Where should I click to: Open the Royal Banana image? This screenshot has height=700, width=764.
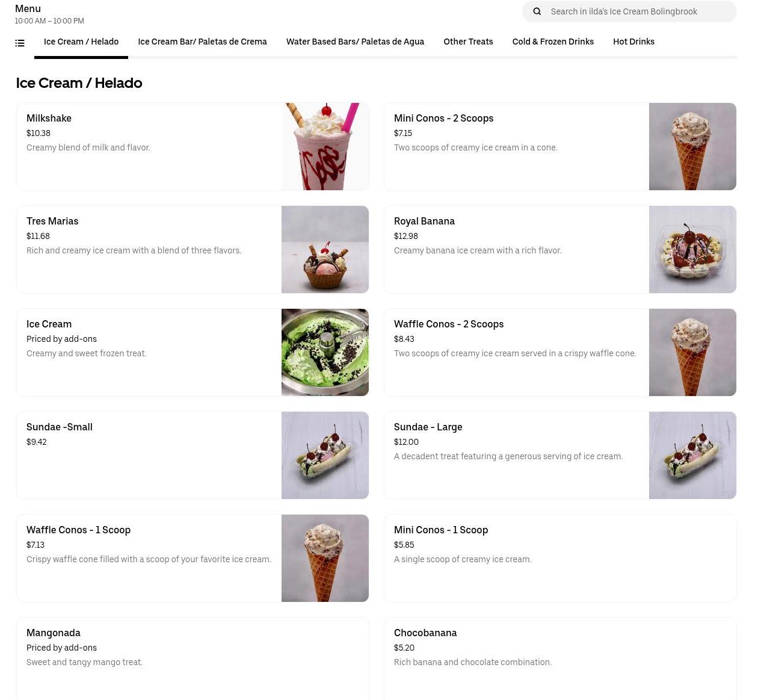click(692, 249)
